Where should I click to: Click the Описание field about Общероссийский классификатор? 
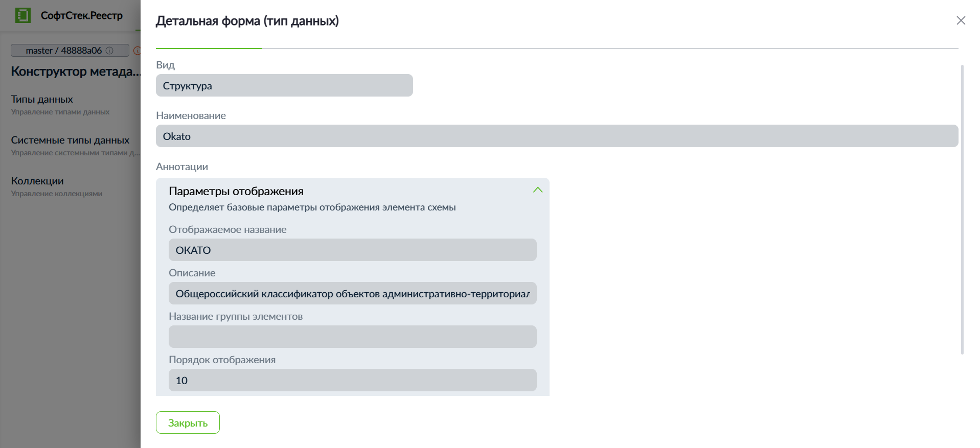pyautogui.click(x=353, y=293)
